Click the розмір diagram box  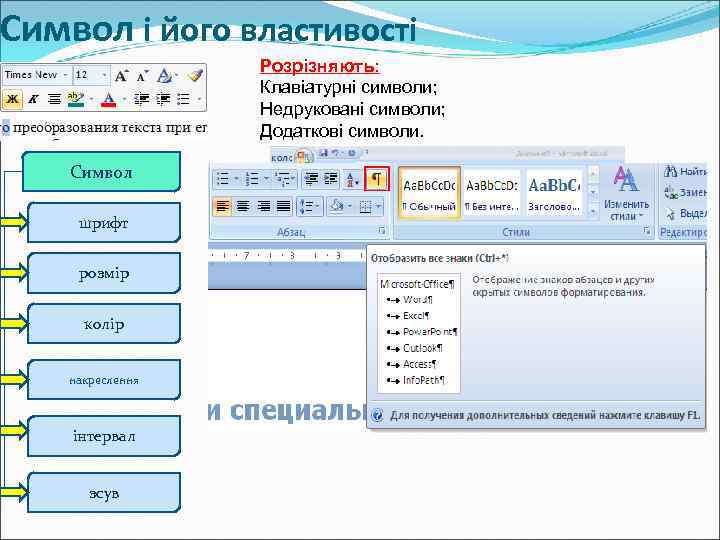coord(104,274)
